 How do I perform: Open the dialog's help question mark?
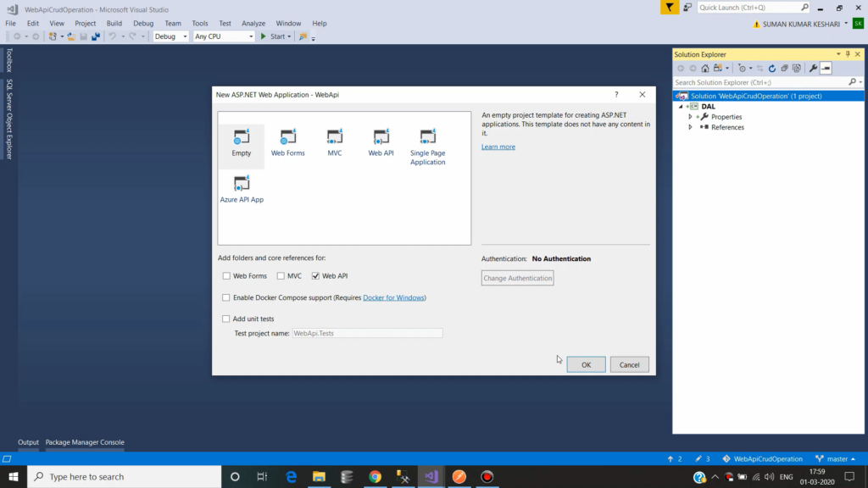616,95
